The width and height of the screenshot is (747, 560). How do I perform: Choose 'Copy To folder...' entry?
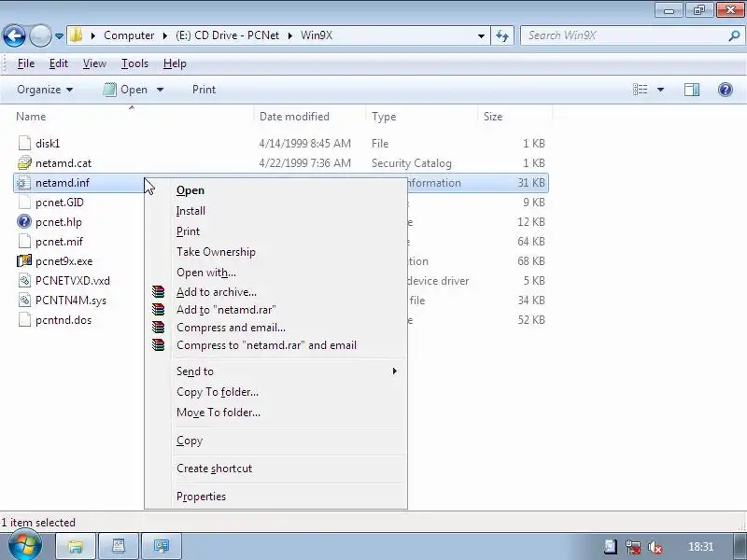coord(218,391)
